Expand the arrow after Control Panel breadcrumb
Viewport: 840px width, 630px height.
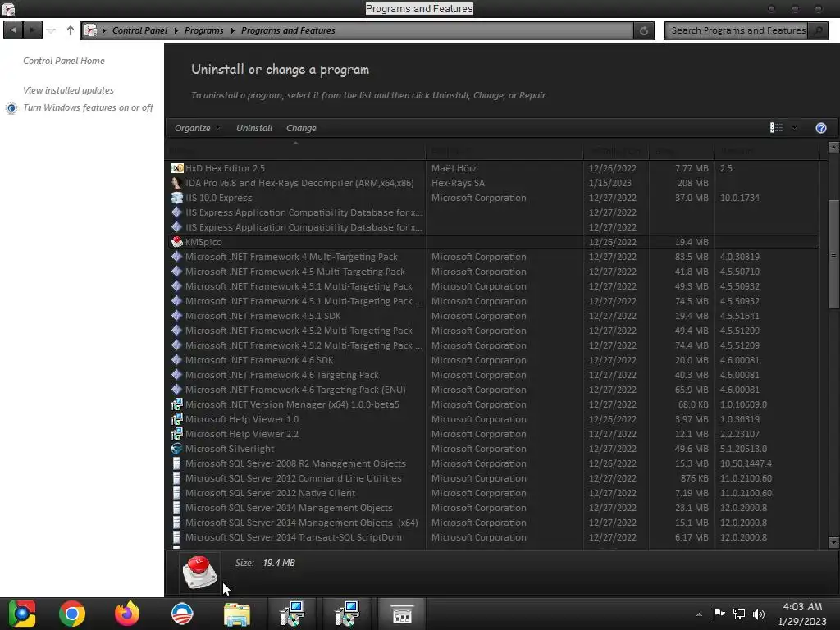pos(176,30)
